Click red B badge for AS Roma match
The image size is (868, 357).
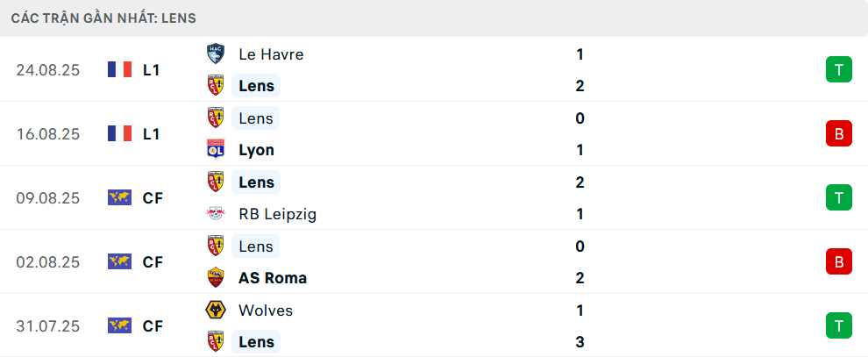(x=838, y=261)
